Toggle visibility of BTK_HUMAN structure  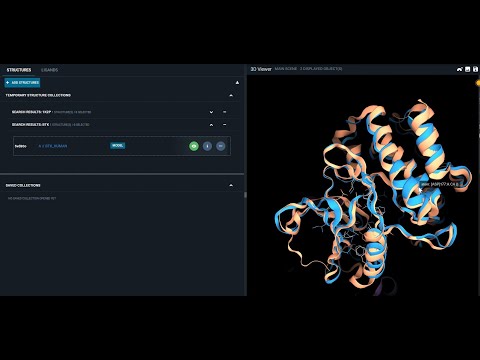[x=194, y=146]
